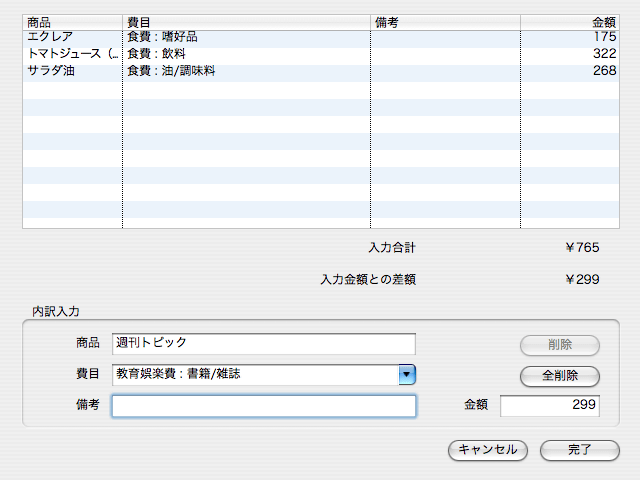Click the キャンセル button
This screenshot has width=640, height=480.
coord(487,450)
